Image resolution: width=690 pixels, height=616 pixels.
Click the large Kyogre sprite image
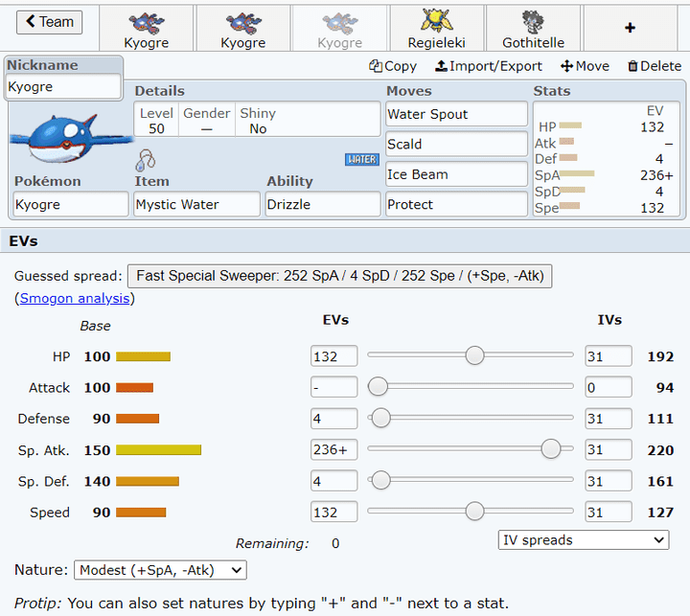tap(70, 139)
